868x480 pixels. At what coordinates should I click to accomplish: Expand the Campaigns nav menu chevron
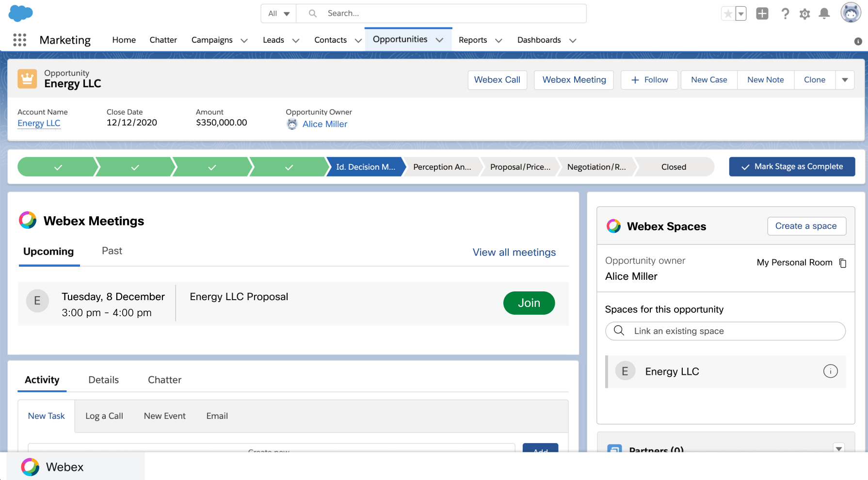244,41
